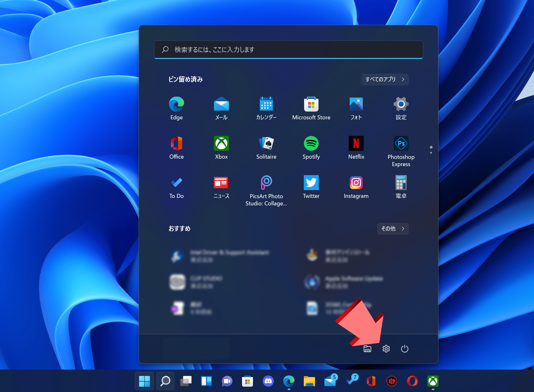Image resolution: width=534 pixels, height=392 pixels.
Task: Open Discord from the taskbar
Action: pos(268,381)
